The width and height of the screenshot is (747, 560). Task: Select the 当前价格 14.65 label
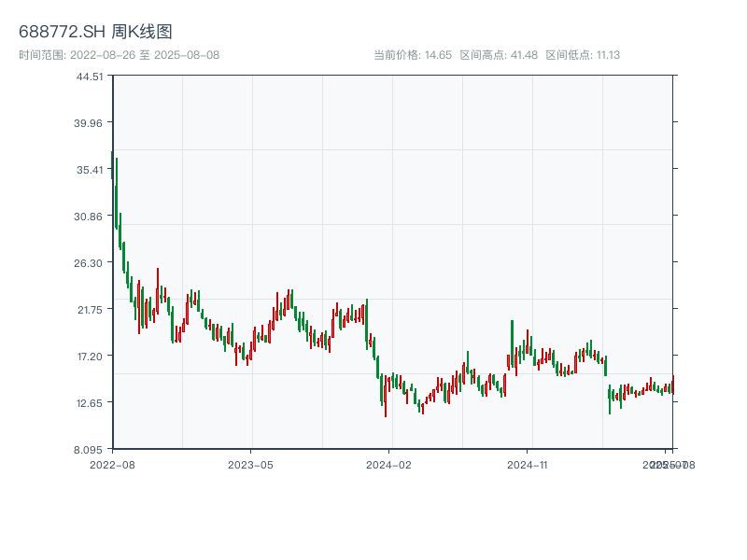(413, 55)
